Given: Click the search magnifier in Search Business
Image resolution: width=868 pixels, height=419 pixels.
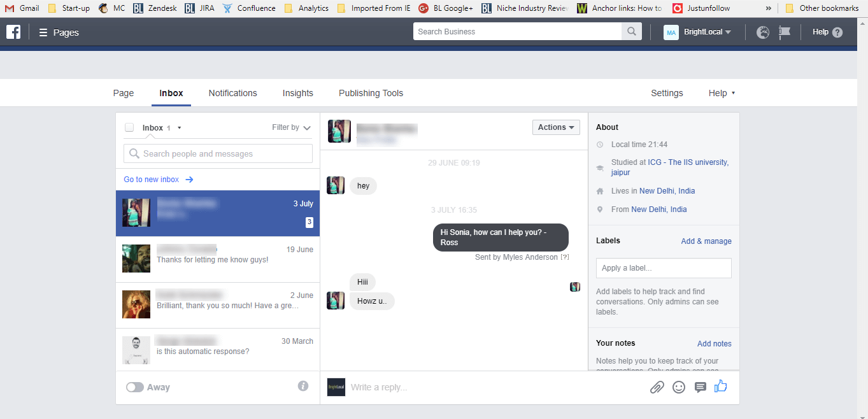Looking at the screenshot, I should 631,31.
